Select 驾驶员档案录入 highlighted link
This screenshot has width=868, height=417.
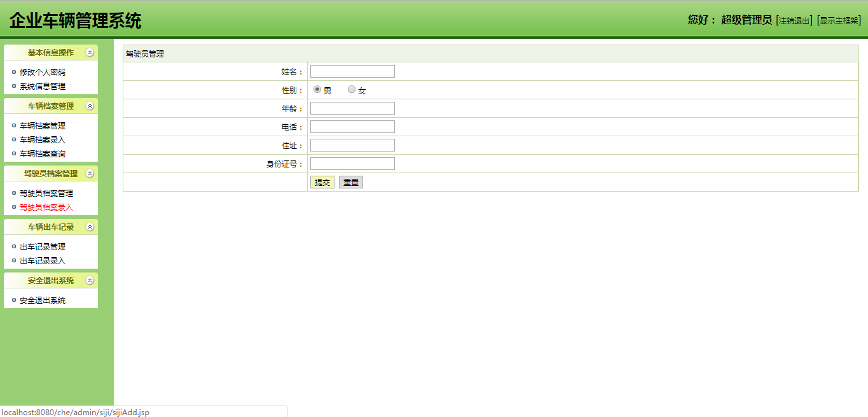[46, 208]
